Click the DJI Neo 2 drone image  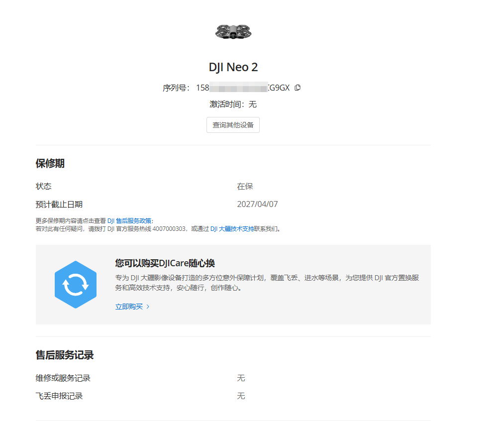(x=233, y=32)
